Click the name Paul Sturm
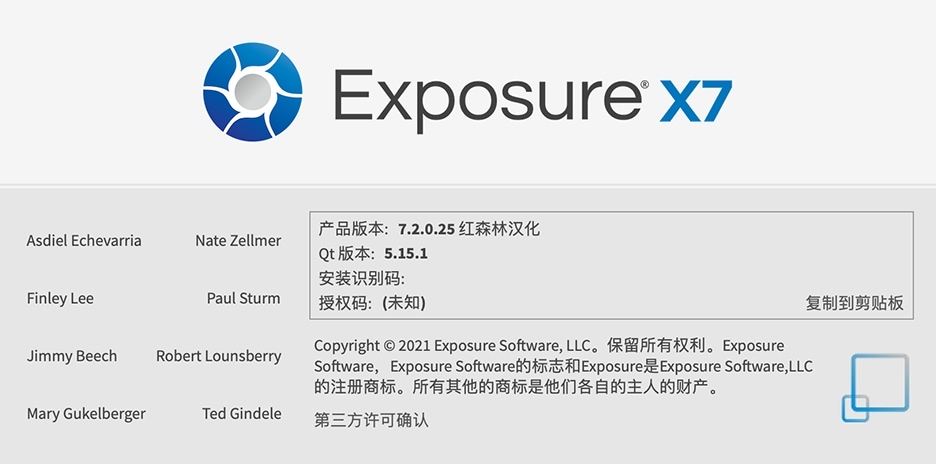 pos(244,298)
